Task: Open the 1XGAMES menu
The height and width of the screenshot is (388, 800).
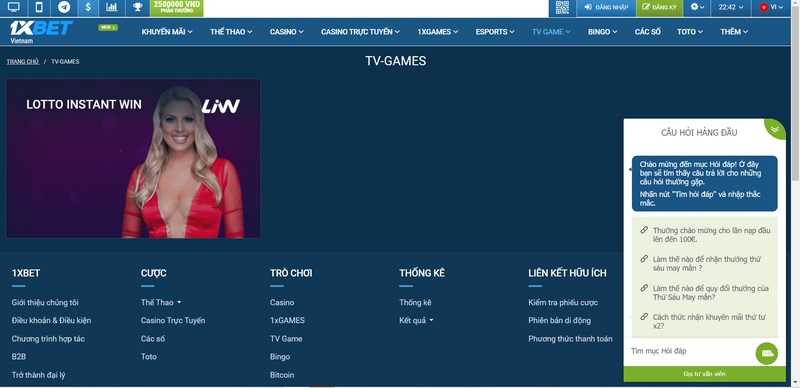Action: [438, 32]
